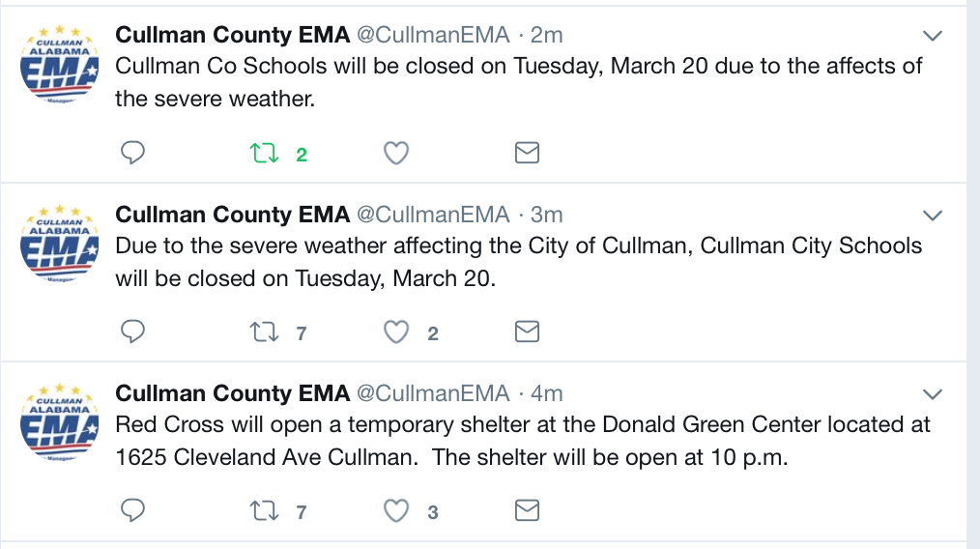This screenshot has height=549, width=980.
Task: Open the options chevron on the 2m tweet
Action: click(933, 36)
